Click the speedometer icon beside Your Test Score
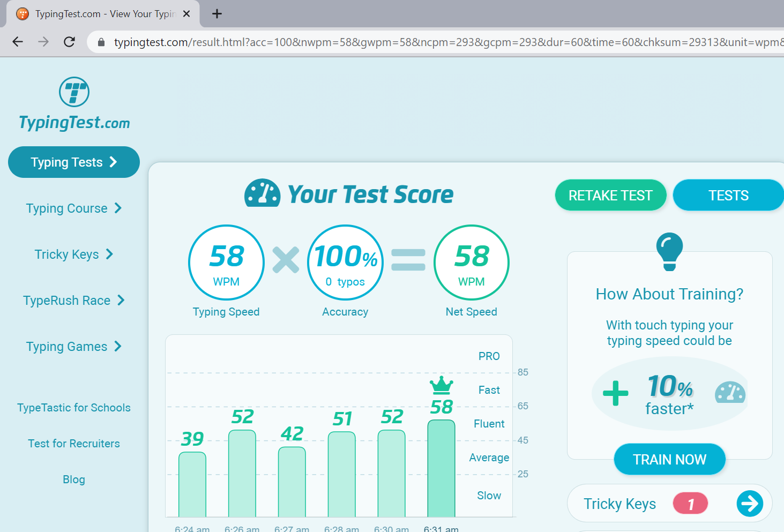 (262, 193)
